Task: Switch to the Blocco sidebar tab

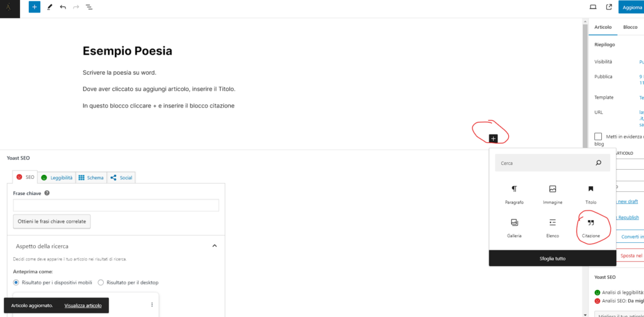Action: click(x=630, y=27)
